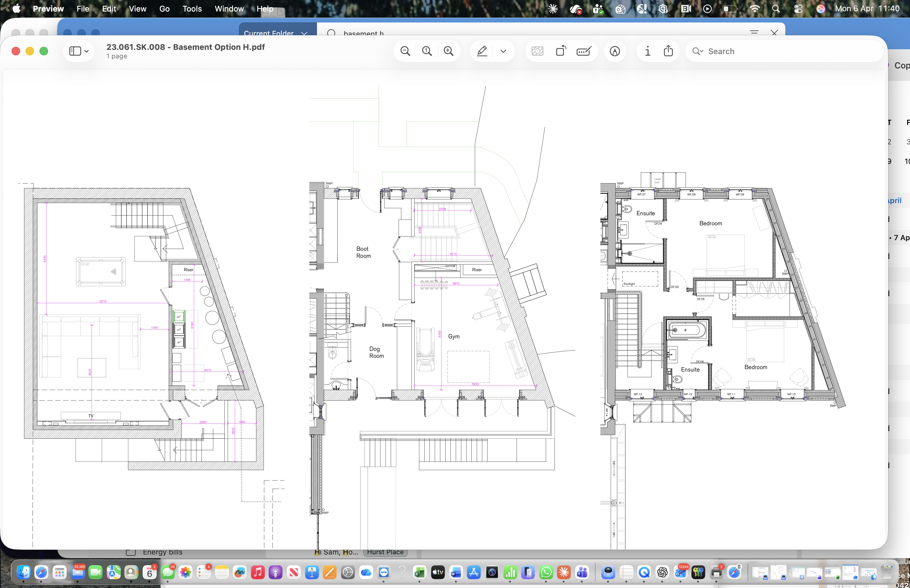Click the Zoom In magnifier icon
910x588 pixels.
click(449, 51)
